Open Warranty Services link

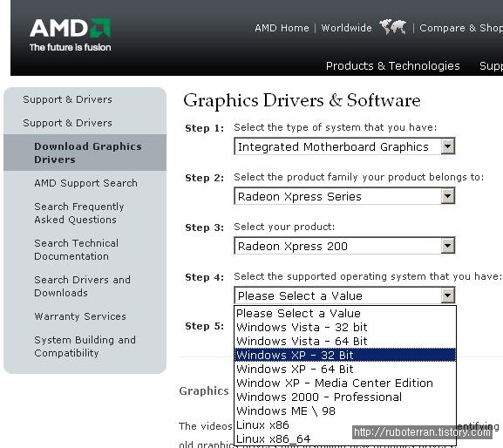coord(80,316)
